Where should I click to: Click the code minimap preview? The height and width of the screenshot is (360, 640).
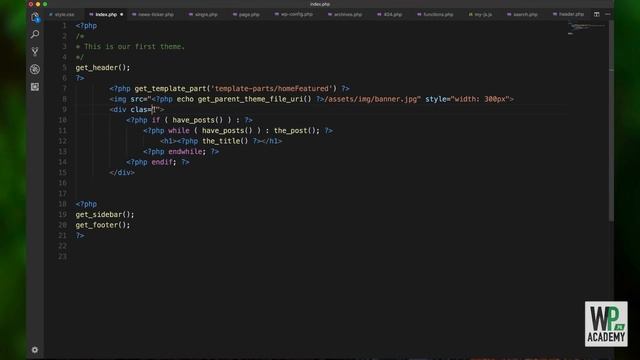[x=587, y=28]
